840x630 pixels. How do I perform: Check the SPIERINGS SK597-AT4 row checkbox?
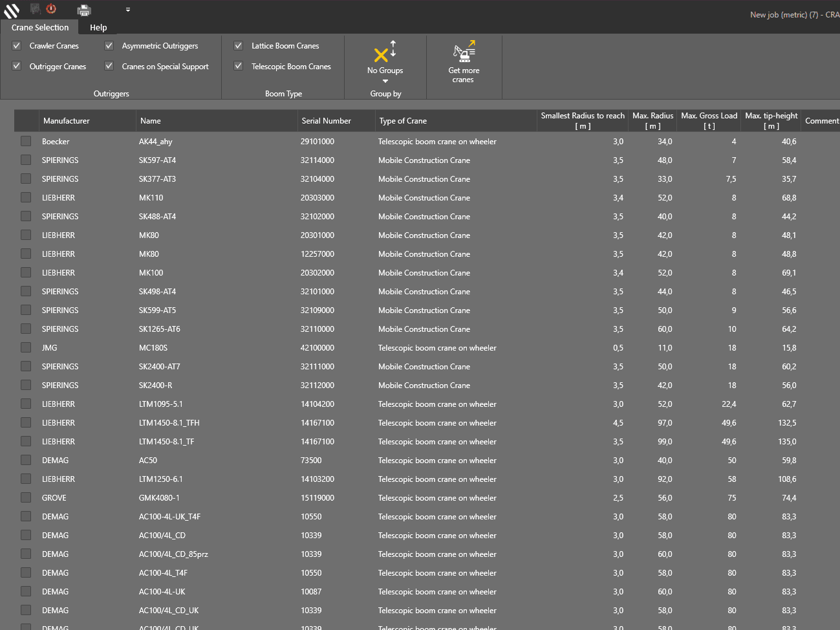[26, 160]
